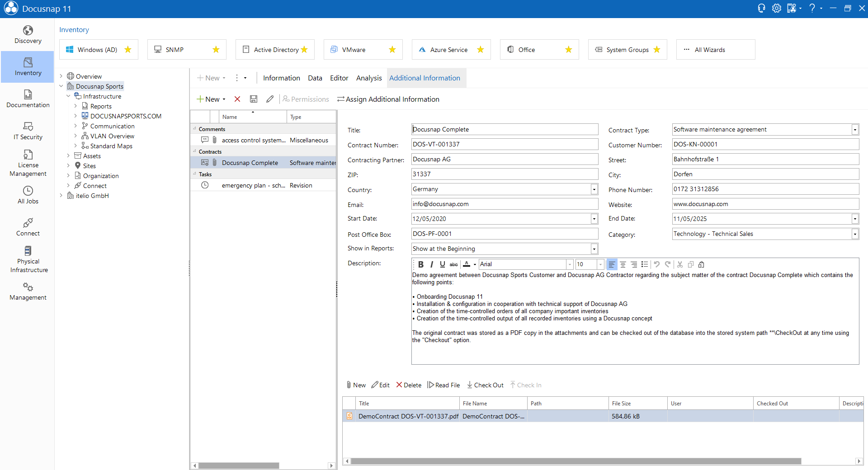Click the red Delete X toolbar icon
Viewport: 868px width, 470px height.
[x=237, y=99]
